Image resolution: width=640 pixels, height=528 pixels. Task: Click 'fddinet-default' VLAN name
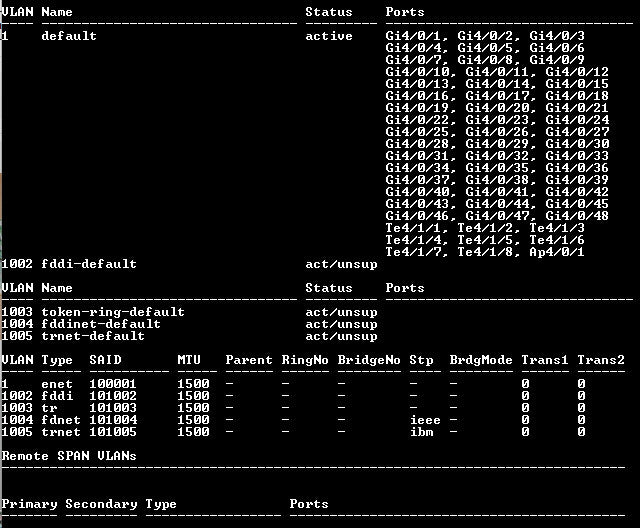(101, 324)
